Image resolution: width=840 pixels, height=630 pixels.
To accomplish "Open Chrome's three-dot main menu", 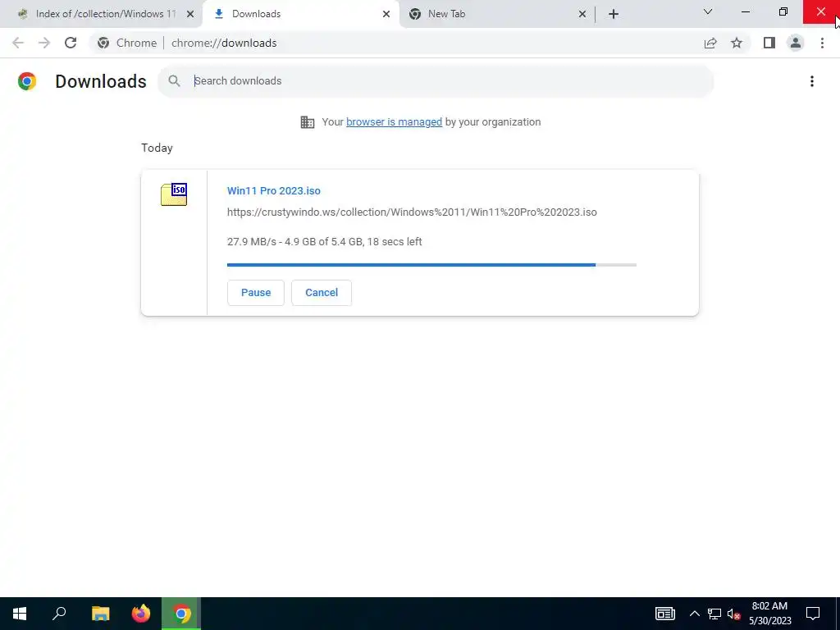I will pos(822,43).
